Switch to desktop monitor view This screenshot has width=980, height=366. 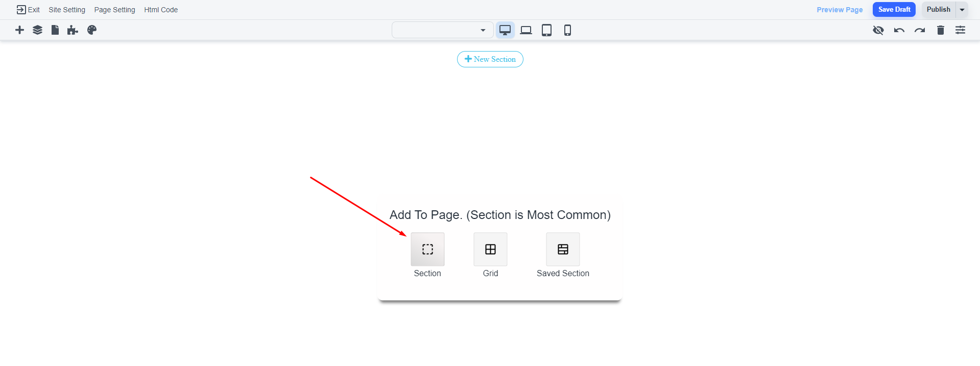[x=505, y=30]
